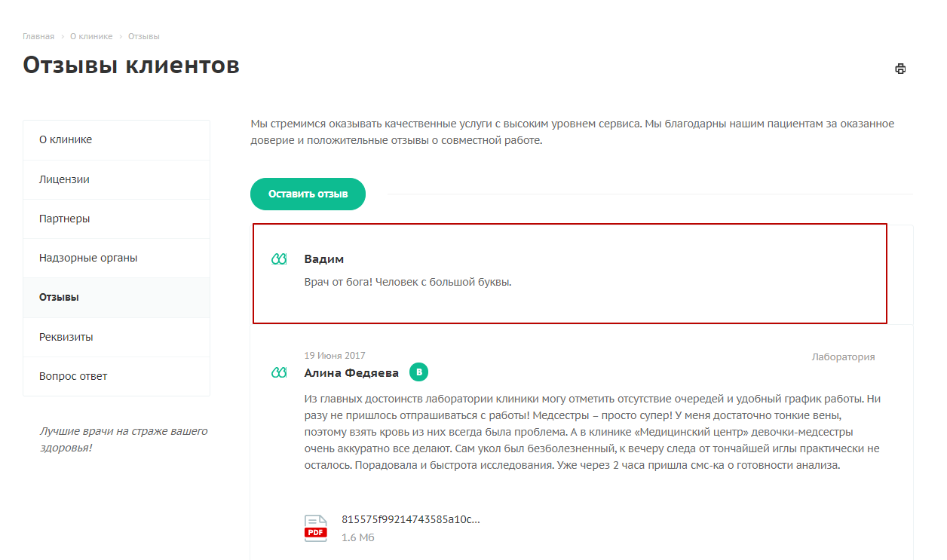Screen dimensions: 947x560
Task: Click Вадим's review card
Action: [x=569, y=274]
